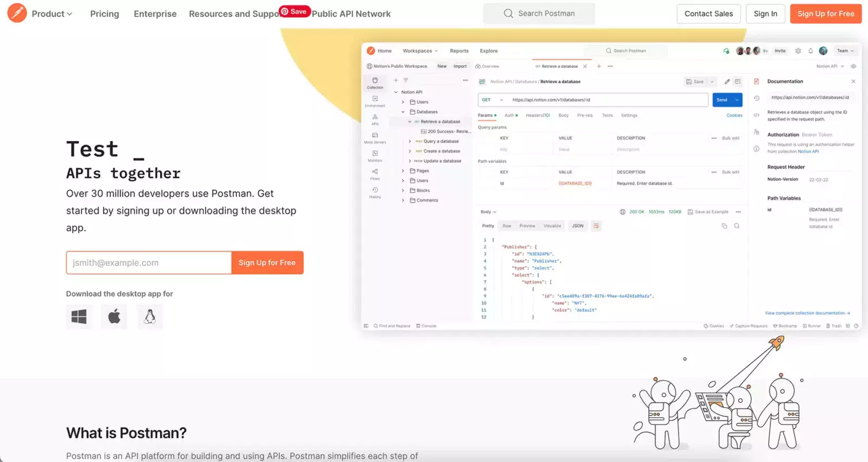The width and height of the screenshot is (868, 462).
Task: Collapse the Notion API collection
Action: point(396,92)
